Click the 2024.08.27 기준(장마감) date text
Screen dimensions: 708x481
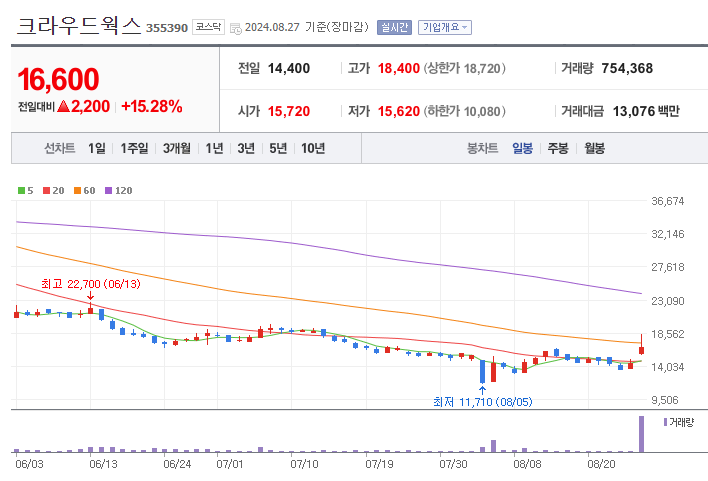pyautogui.click(x=307, y=27)
